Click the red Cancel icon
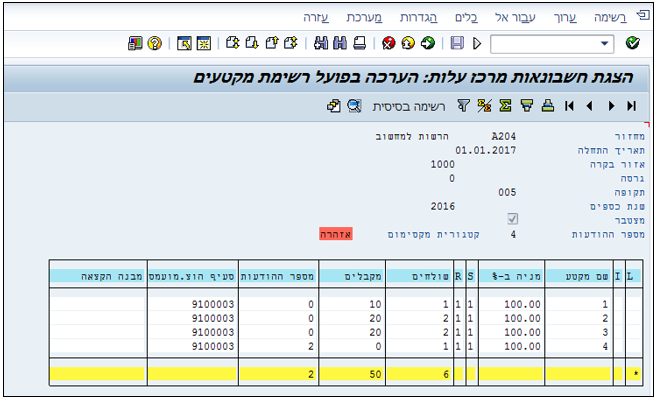The image size is (657, 401). tap(389, 43)
